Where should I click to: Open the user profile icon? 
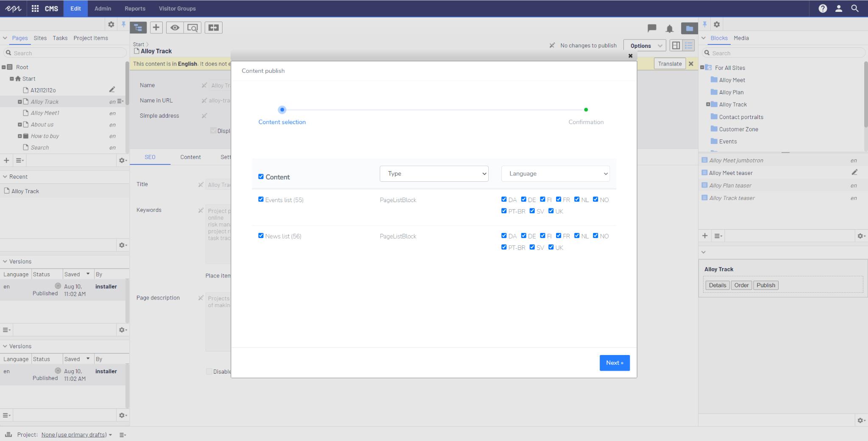click(839, 8)
